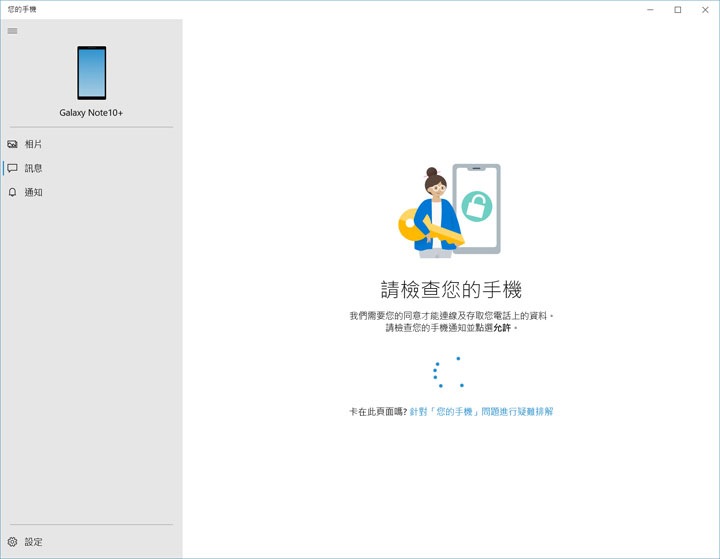This screenshot has width=720, height=559.
Task: Close the 您的手機 app window
Action: pyautogui.click(x=705, y=10)
